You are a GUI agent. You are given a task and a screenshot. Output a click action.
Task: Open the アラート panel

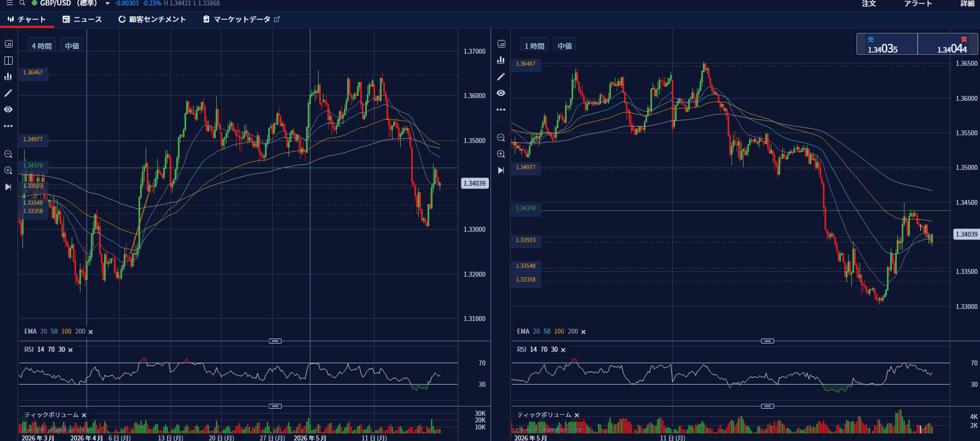[x=918, y=4]
